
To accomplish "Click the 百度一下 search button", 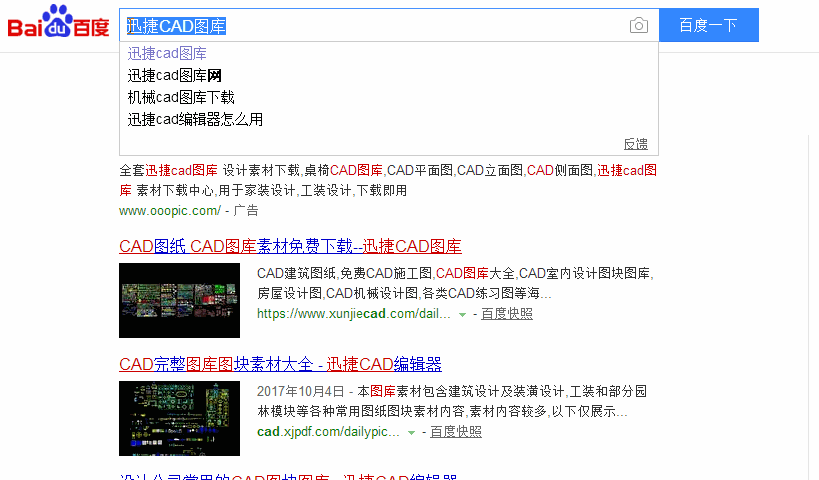I will 708,25.
